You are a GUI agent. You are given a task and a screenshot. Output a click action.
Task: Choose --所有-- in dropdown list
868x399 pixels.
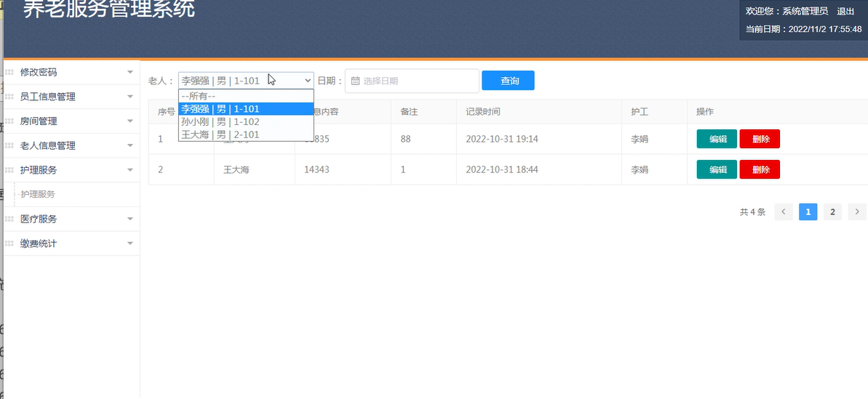(x=246, y=96)
